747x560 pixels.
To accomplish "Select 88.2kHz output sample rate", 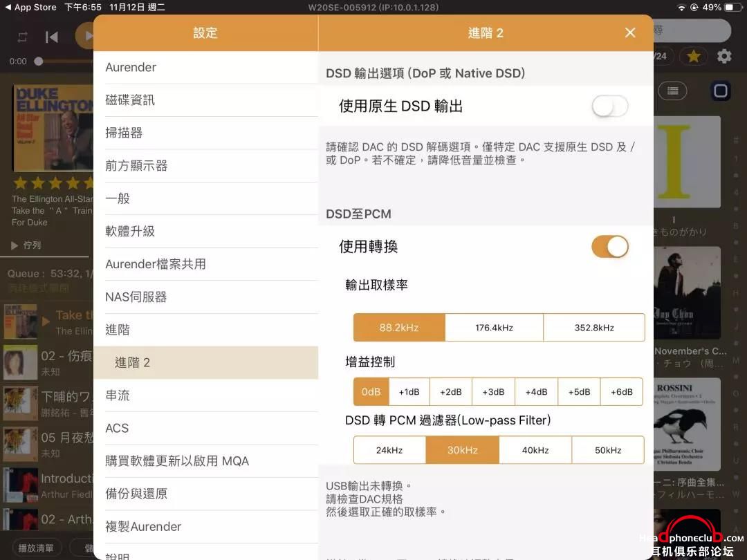I will point(399,328).
